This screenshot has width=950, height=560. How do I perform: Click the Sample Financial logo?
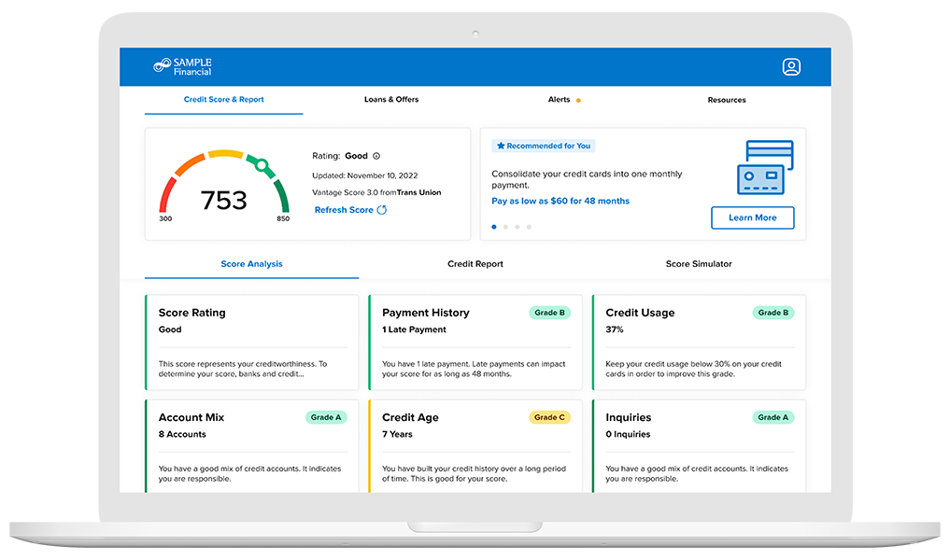(x=183, y=67)
